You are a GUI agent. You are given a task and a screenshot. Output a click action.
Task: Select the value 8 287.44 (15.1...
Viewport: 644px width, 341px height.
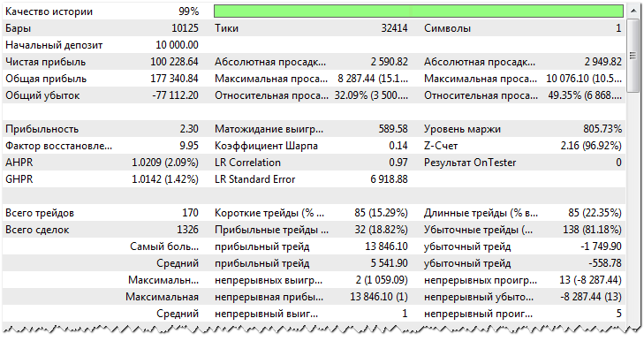[373, 79]
